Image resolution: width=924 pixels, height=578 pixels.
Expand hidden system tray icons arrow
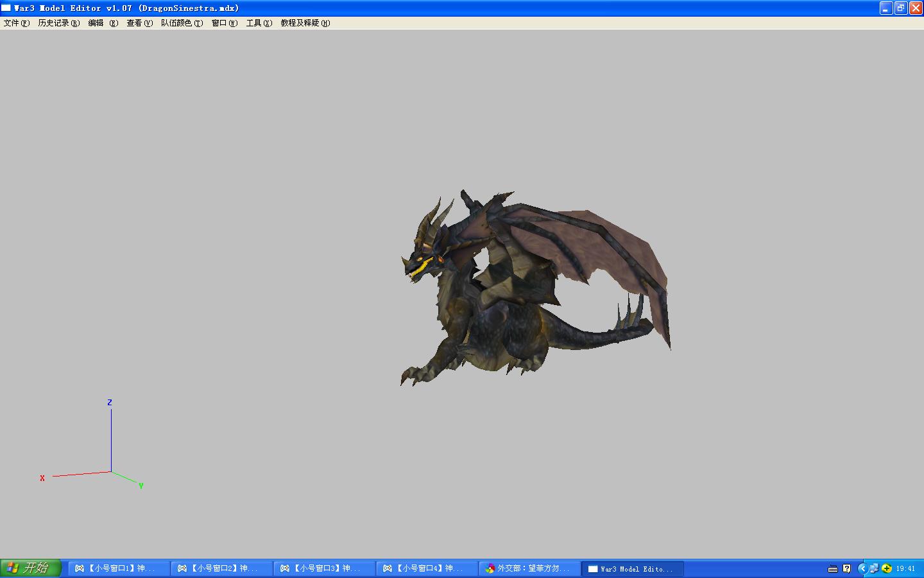tap(862, 568)
